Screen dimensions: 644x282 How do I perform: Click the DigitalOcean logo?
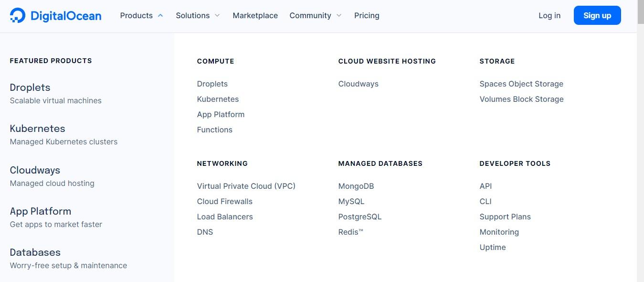(x=55, y=15)
